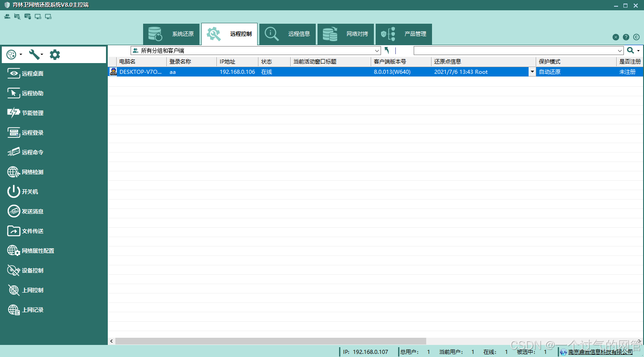The image size is (644, 357).
Task: Select the DESKTOP-V7O... computer name cell
Action: 142,72
